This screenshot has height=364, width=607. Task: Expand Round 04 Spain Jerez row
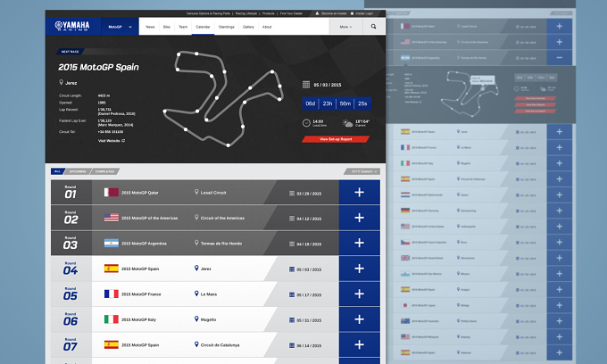pos(359,269)
